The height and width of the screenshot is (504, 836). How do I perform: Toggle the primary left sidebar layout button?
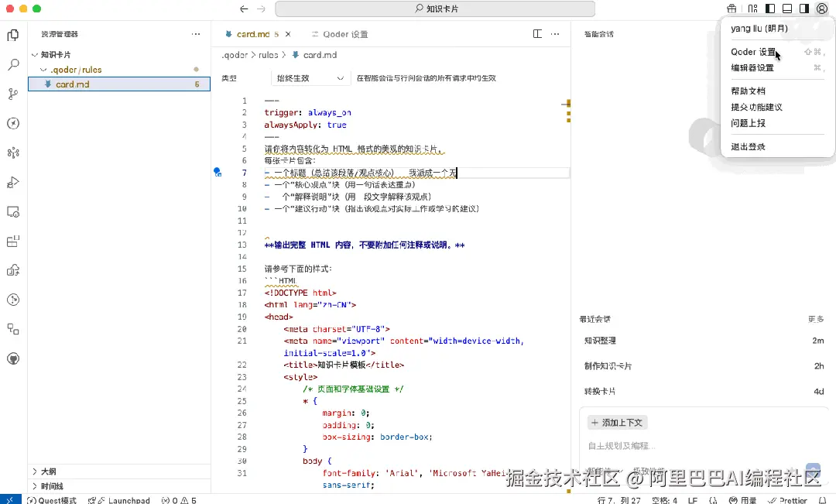(x=769, y=9)
